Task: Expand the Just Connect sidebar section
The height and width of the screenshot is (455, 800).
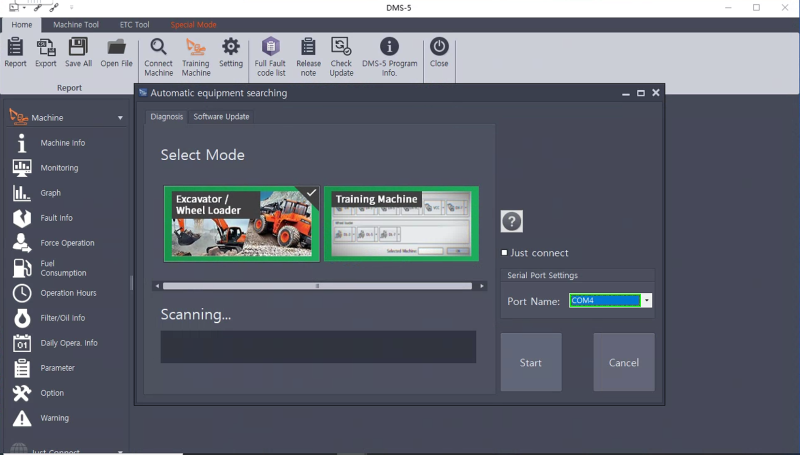Action: coord(120,451)
